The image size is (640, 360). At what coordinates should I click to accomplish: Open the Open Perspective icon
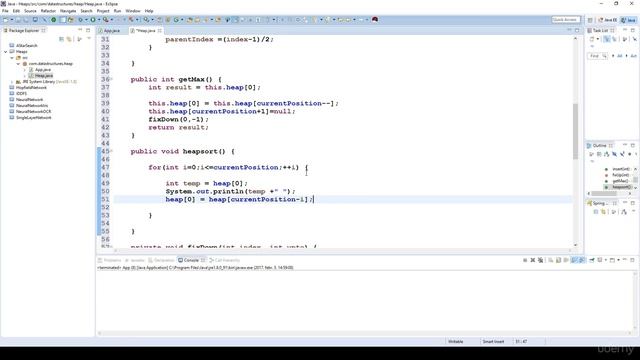pyautogui.click(x=590, y=20)
